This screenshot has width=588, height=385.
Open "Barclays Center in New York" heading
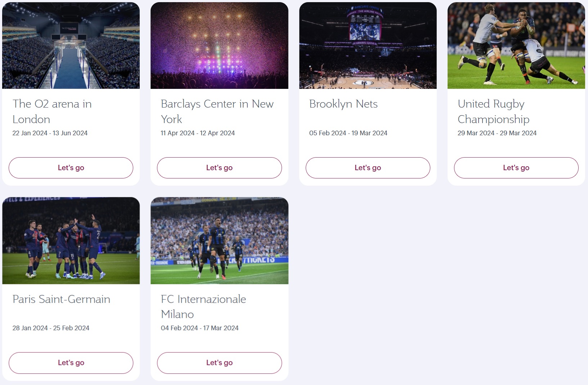click(217, 112)
